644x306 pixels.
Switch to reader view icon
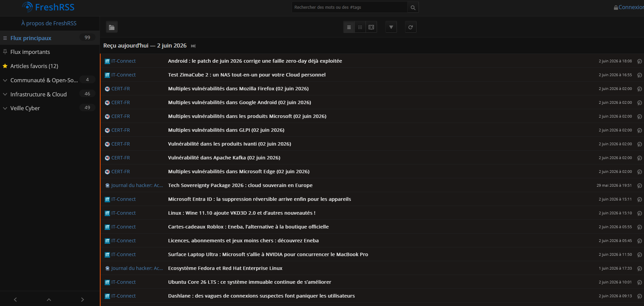[x=371, y=27]
